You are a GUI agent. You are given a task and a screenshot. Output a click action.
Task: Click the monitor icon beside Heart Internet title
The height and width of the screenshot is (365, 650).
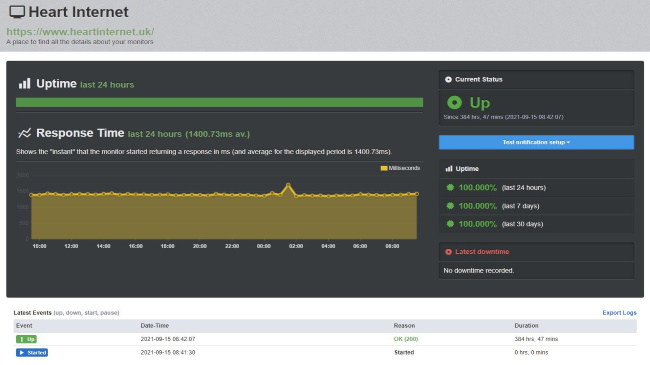pyautogui.click(x=17, y=12)
